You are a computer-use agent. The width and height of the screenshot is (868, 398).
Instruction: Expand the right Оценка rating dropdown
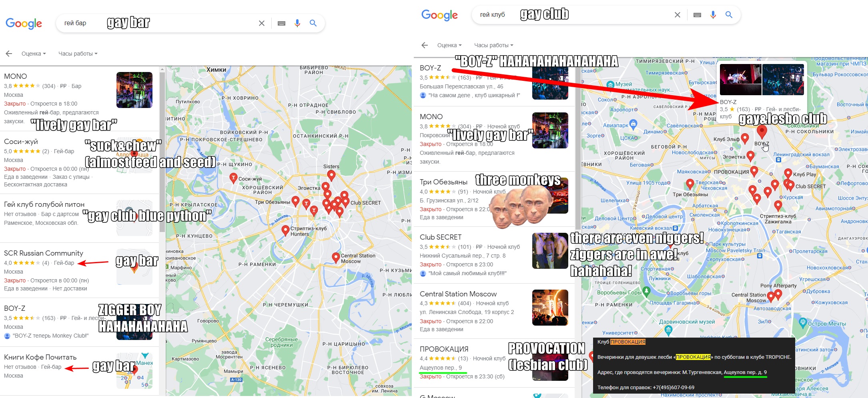point(449,45)
